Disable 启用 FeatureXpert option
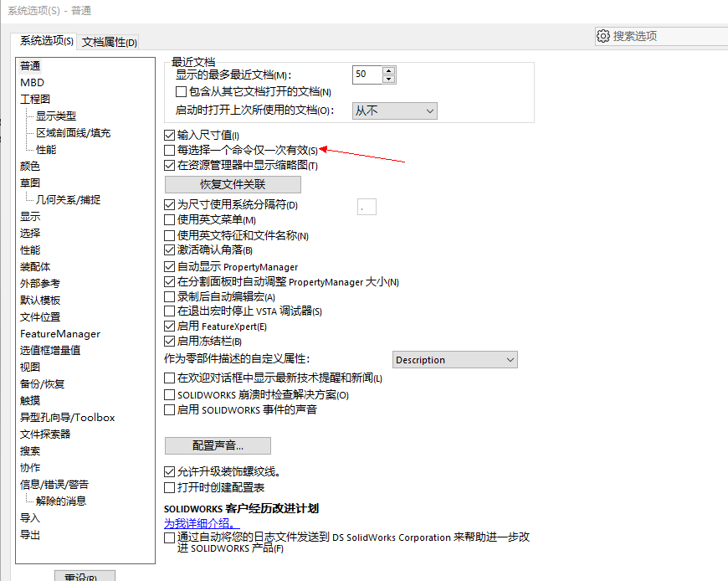Image resolution: width=728 pixels, height=581 pixels. tap(169, 326)
